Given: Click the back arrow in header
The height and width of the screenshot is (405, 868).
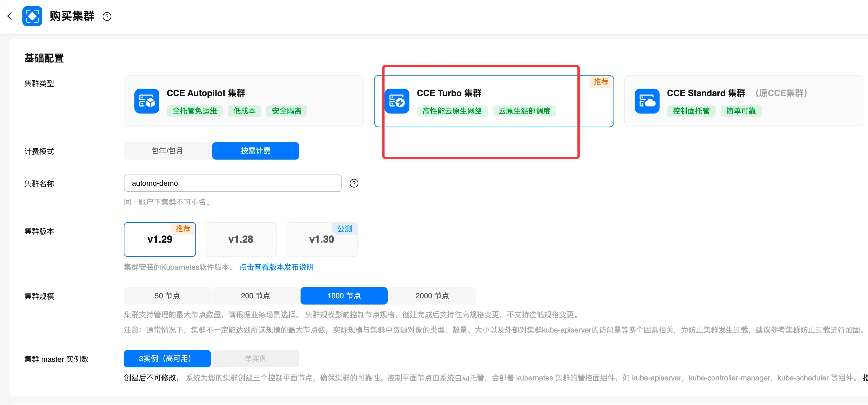Looking at the screenshot, I should [x=9, y=16].
